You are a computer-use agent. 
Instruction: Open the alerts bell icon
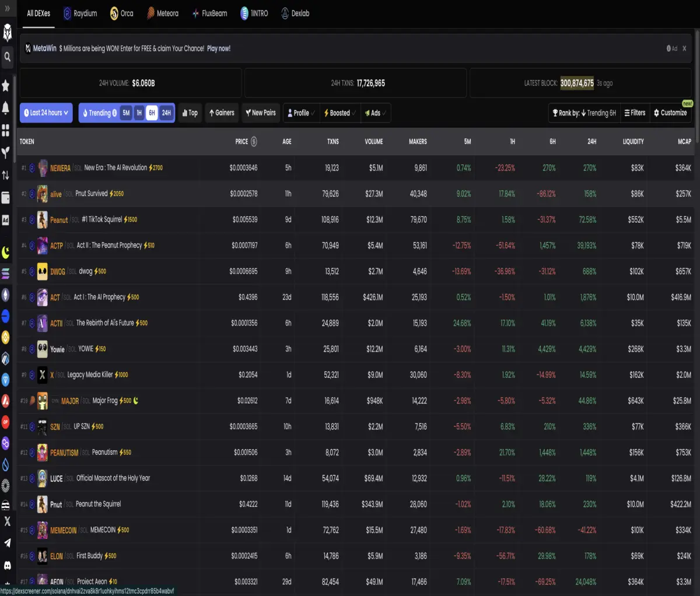click(6, 108)
